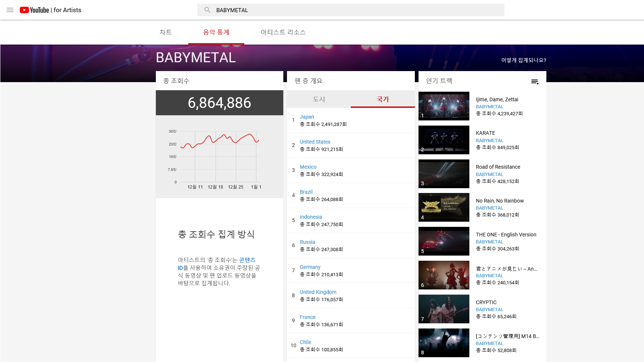Click the YouTube for Artists logo

tap(50, 10)
